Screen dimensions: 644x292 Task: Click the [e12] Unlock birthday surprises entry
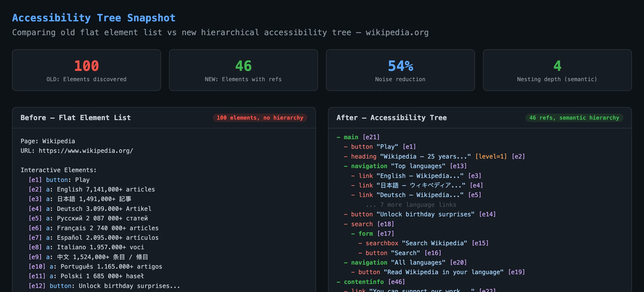pos(104,286)
